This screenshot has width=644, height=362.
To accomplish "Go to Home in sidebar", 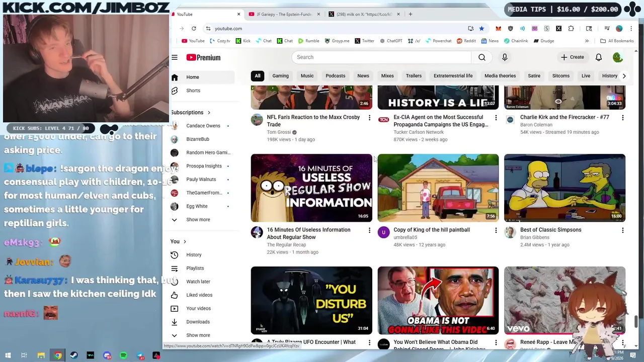I will (202, 77).
